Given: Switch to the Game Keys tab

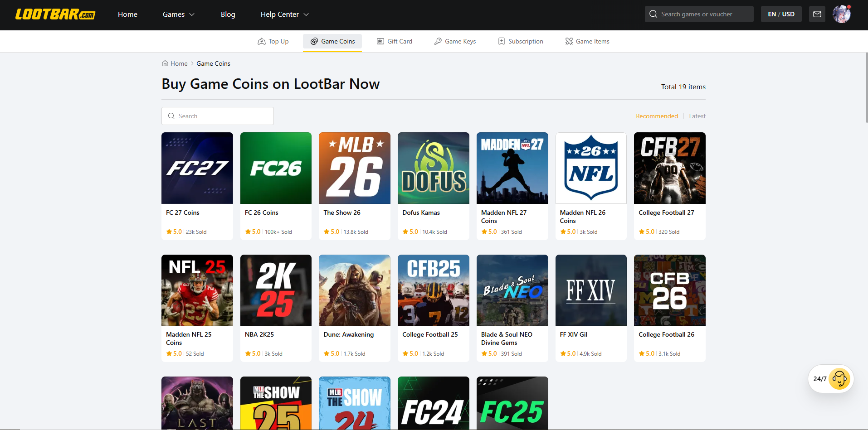Looking at the screenshot, I should pyautogui.click(x=455, y=41).
